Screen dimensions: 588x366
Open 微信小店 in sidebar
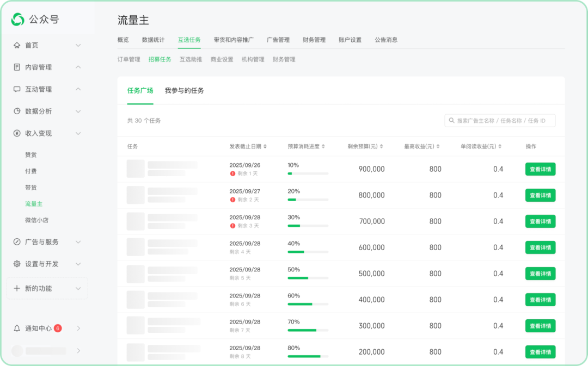pos(36,220)
